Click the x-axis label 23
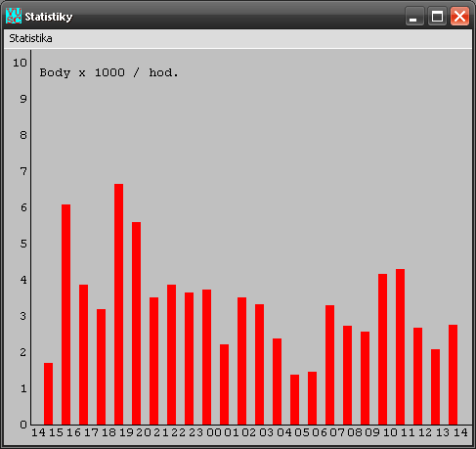This screenshot has height=449, width=476. 195,432
